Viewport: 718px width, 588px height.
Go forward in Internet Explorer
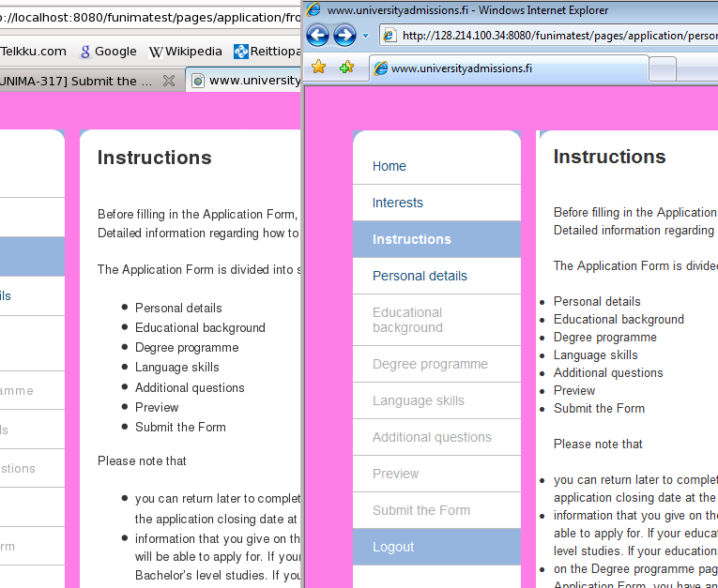point(344,36)
